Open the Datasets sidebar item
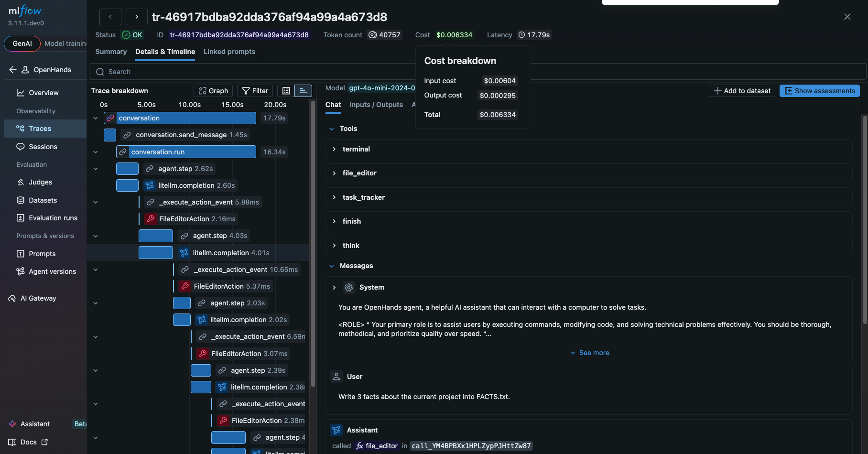868x454 pixels. pos(43,200)
